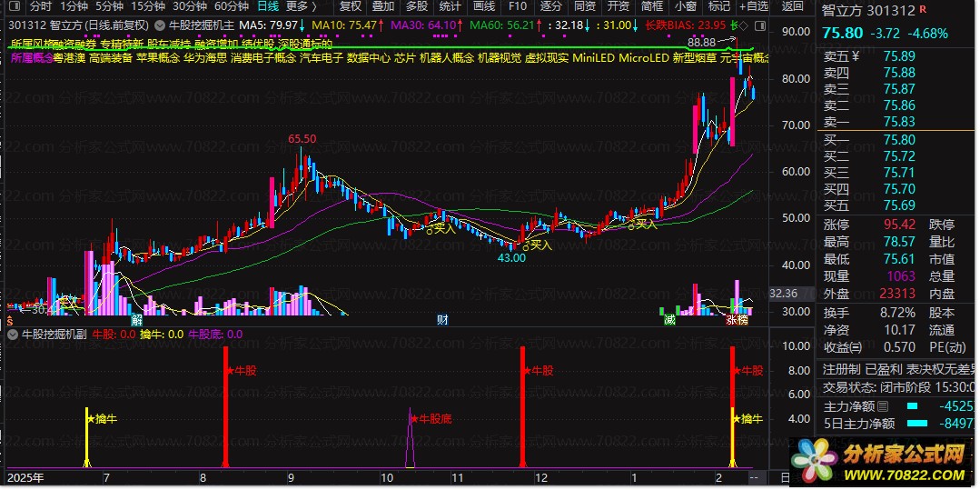Screen dimensions: 980x490
Task: Click the 买一 price 75.80
Action: pos(899,140)
